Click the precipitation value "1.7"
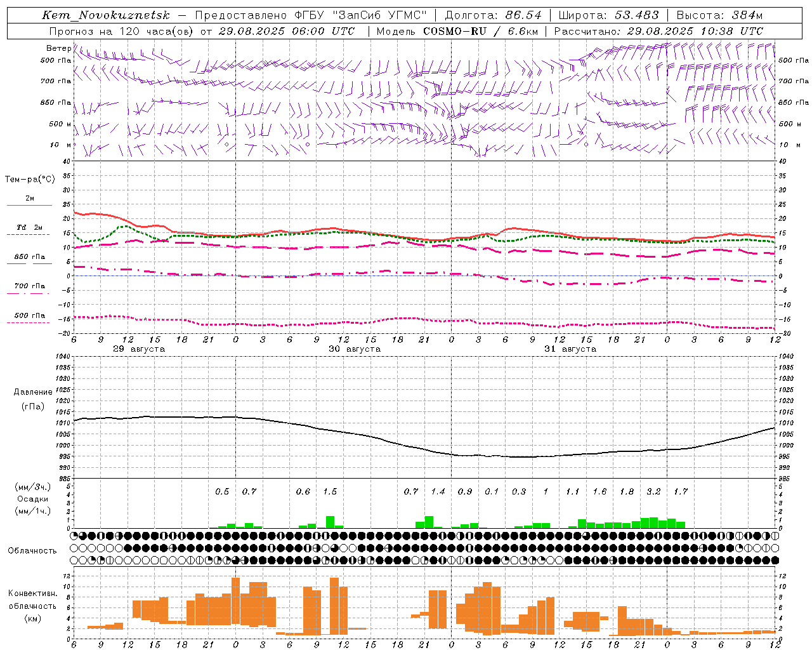This screenshot has height=650, width=812. point(681,491)
